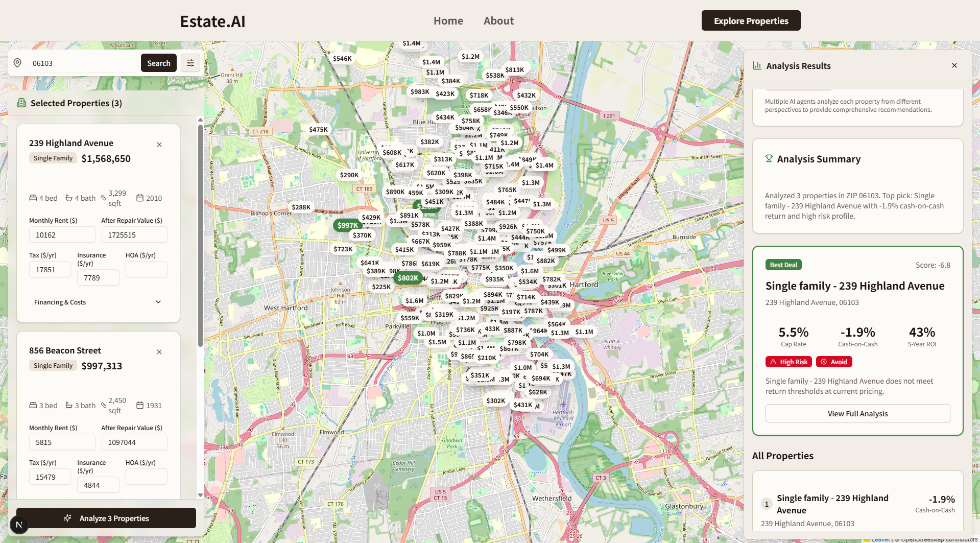Close the Analysis Results panel
Viewport: 980px width, 543px height.
point(954,65)
